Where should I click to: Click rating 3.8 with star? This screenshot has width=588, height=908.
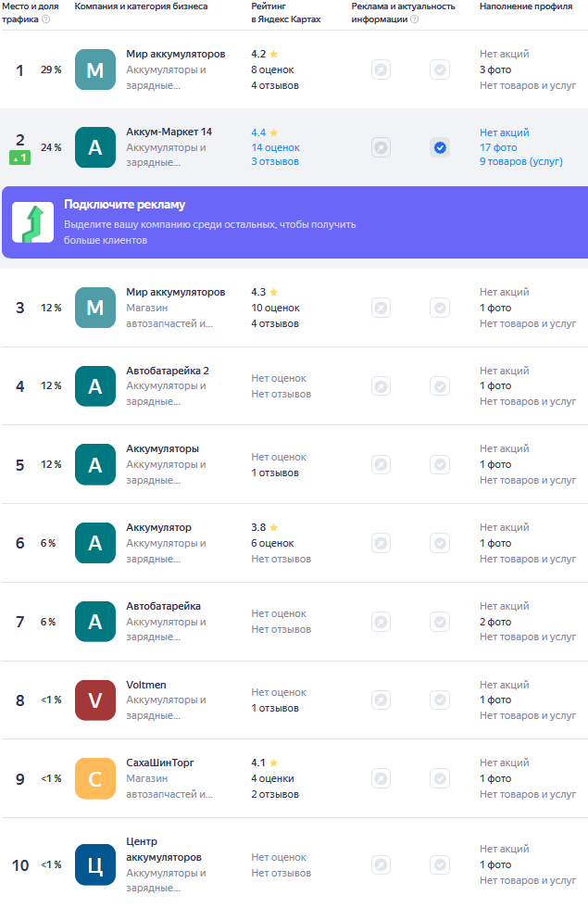point(265,527)
